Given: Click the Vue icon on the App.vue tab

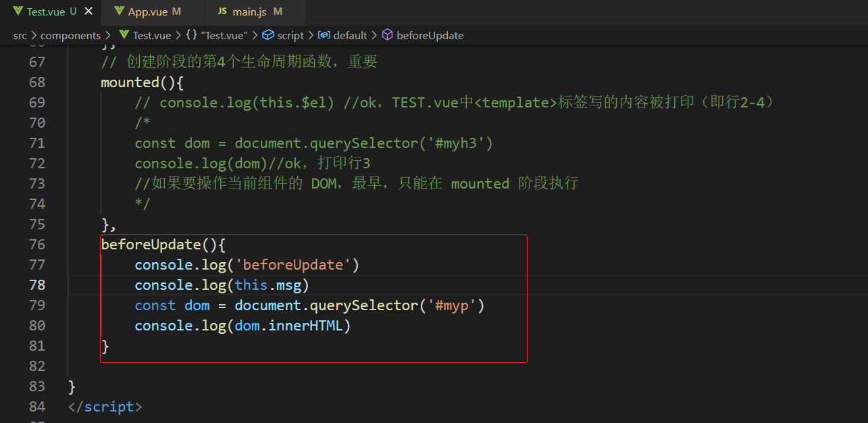Looking at the screenshot, I should click(120, 11).
